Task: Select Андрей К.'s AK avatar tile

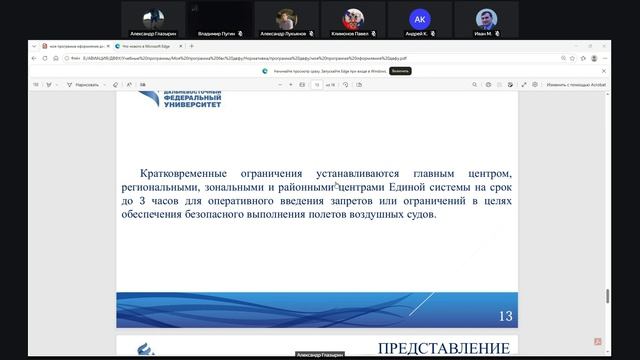Action: 420,20
